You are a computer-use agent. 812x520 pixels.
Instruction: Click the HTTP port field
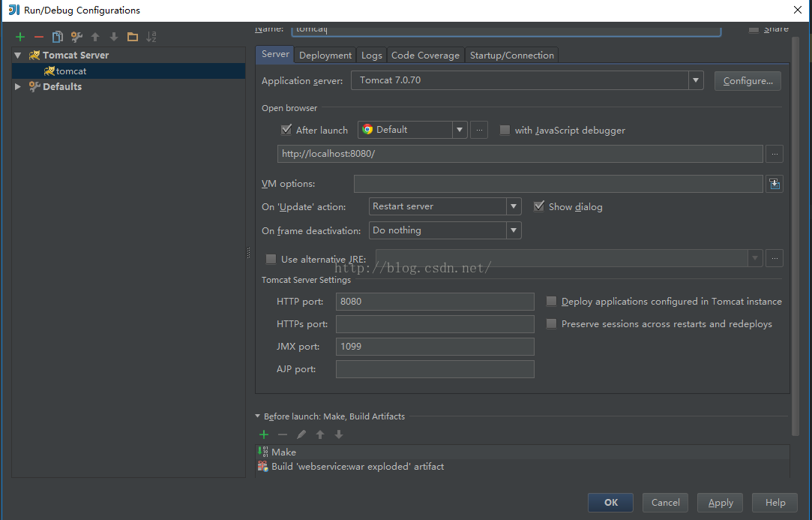pyautogui.click(x=435, y=301)
